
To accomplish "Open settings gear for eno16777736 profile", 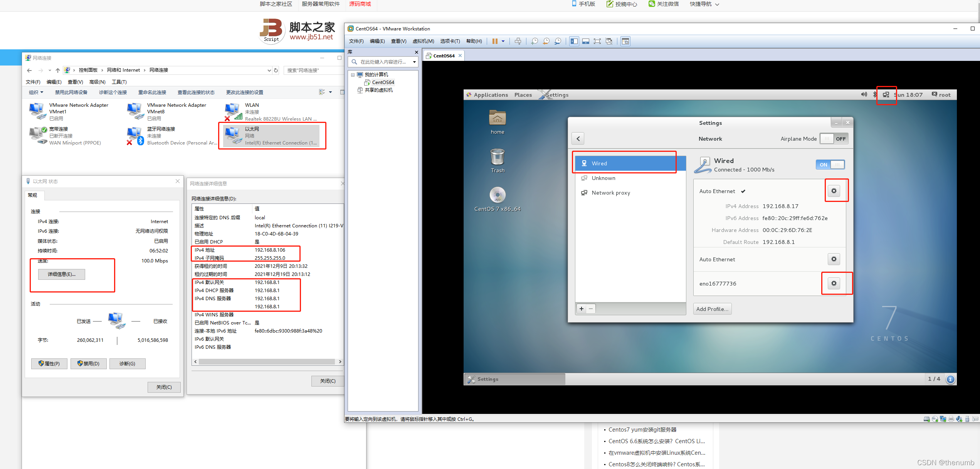I will (x=834, y=283).
